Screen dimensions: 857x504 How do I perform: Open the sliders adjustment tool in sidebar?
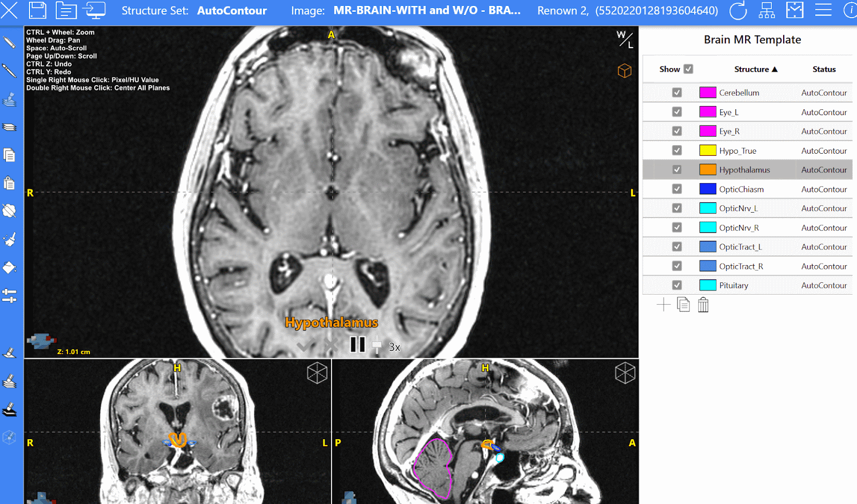[x=10, y=295]
